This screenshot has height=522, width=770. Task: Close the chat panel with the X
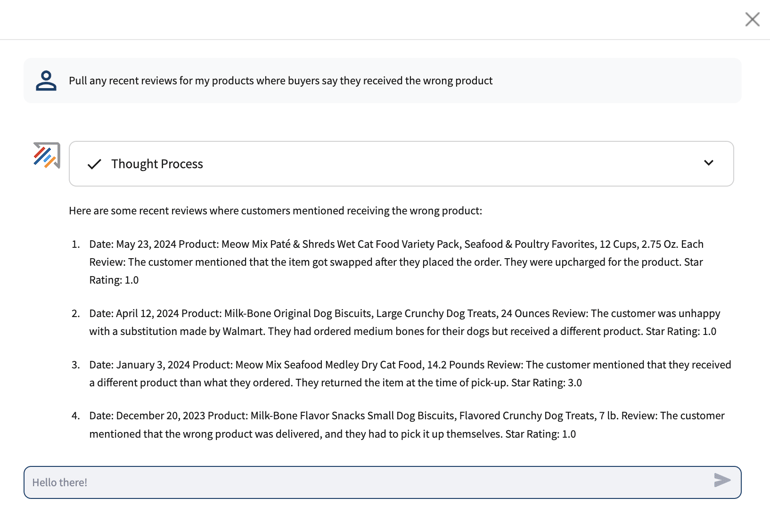(x=752, y=20)
